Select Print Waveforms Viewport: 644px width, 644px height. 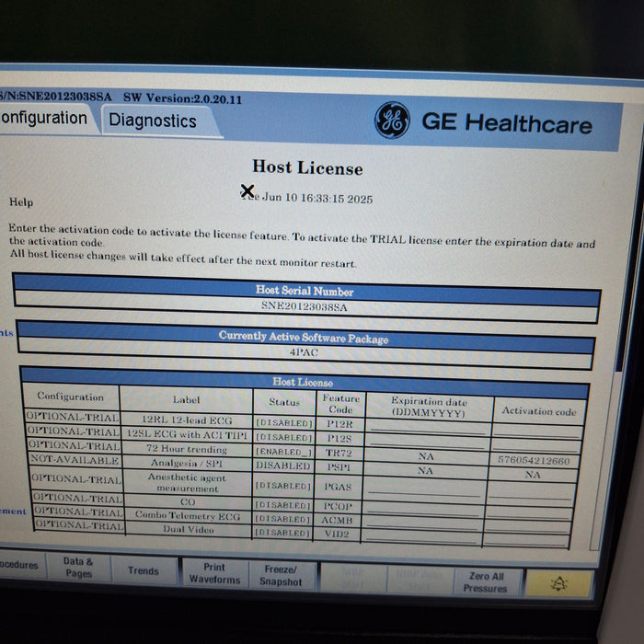pyautogui.click(x=214, y=573)
